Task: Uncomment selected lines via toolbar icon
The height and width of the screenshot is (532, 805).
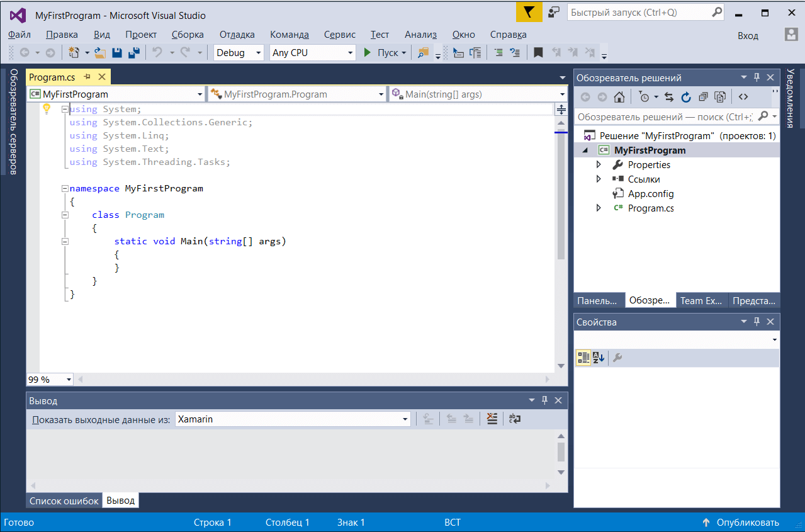Action: click(x=515, y=53)
